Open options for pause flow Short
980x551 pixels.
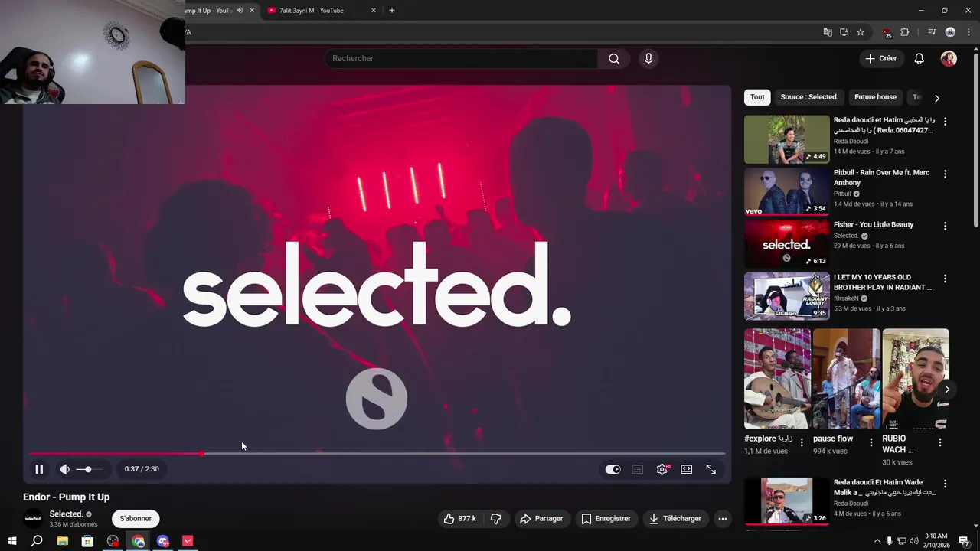click(871, 442)
